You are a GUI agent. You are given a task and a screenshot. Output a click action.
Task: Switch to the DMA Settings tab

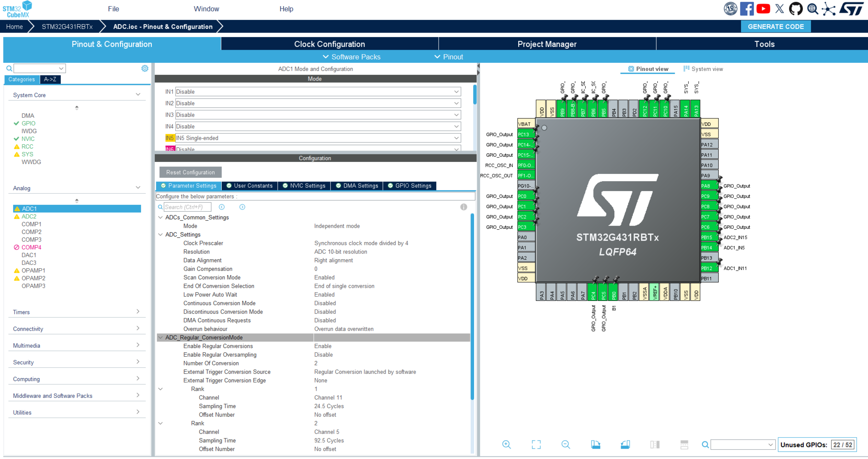point(357,186)
